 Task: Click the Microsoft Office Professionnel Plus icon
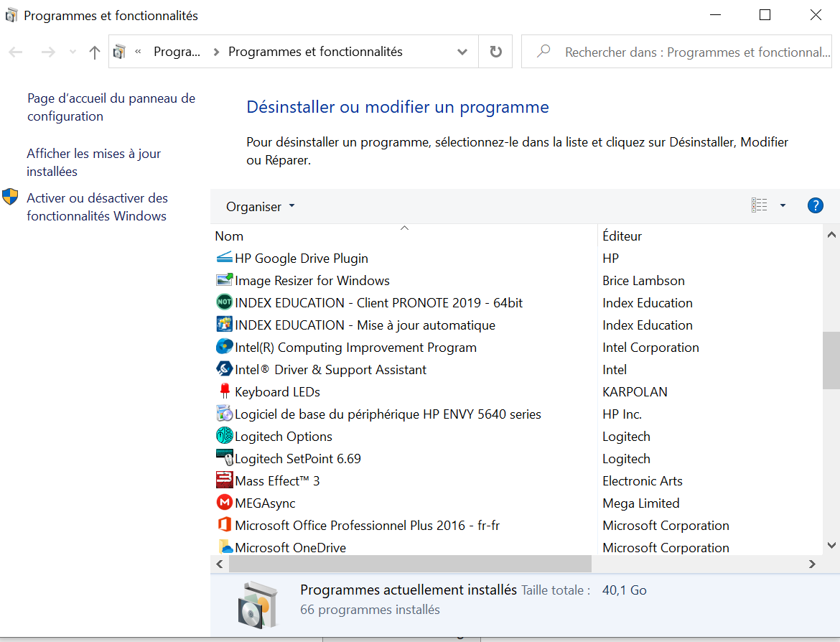click(225, 525)
